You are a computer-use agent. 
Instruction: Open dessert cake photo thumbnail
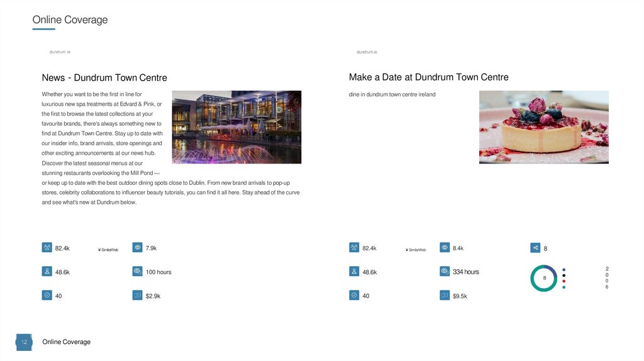(x=544, y=127)
